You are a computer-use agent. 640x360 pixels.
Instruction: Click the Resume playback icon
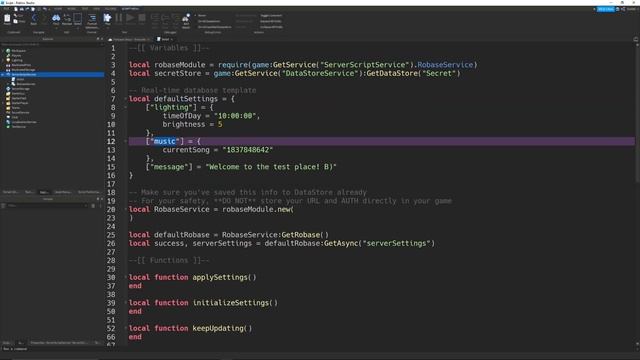[x=130, y=18]
